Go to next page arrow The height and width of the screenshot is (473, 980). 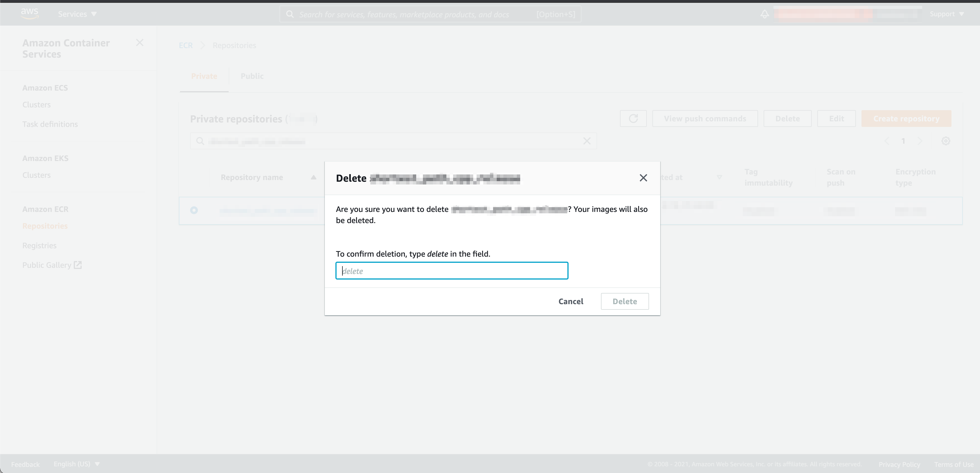[920, 141]
